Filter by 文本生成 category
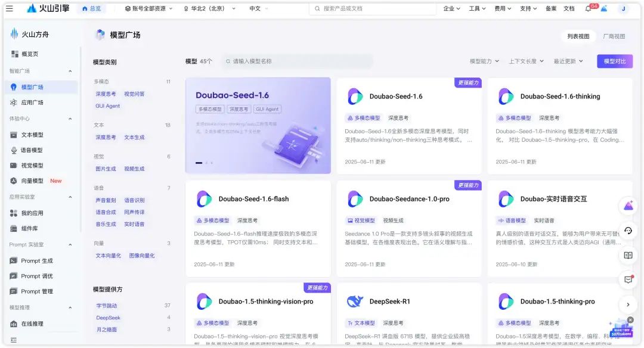The image size is (644, 348). point(134,137)
